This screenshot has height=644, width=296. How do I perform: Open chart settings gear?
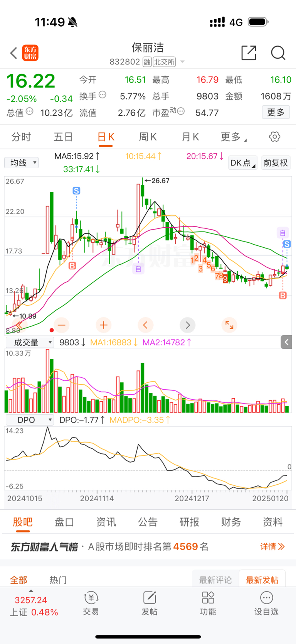click(274, 137)
